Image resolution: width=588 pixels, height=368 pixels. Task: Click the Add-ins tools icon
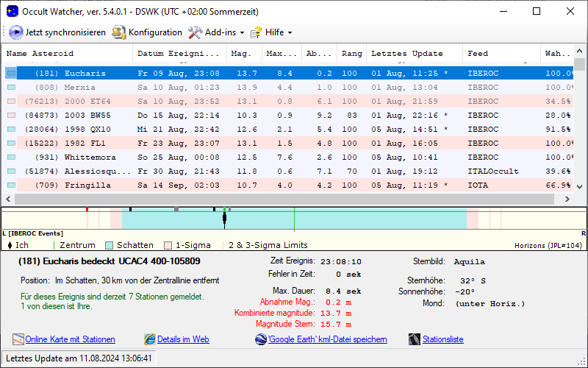pos(195,32)
